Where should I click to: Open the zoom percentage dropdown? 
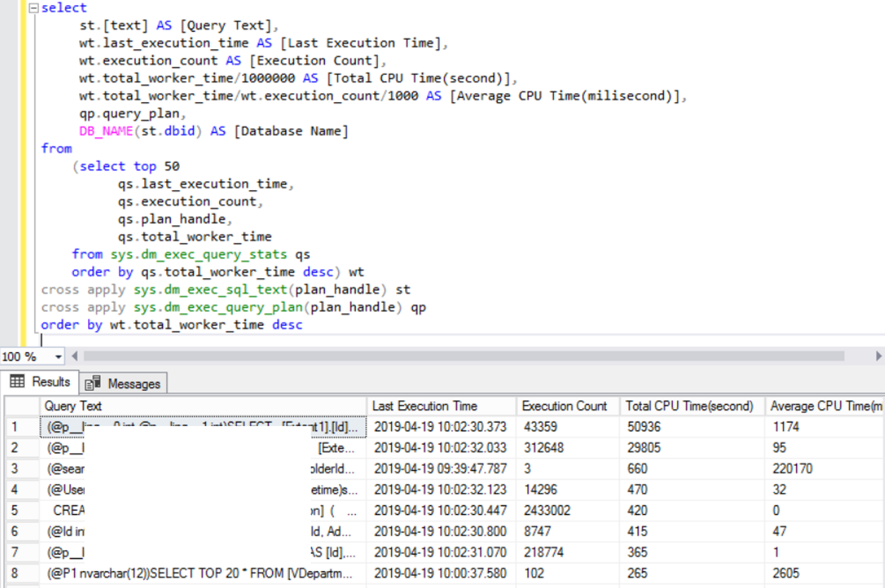click(57, 356)
